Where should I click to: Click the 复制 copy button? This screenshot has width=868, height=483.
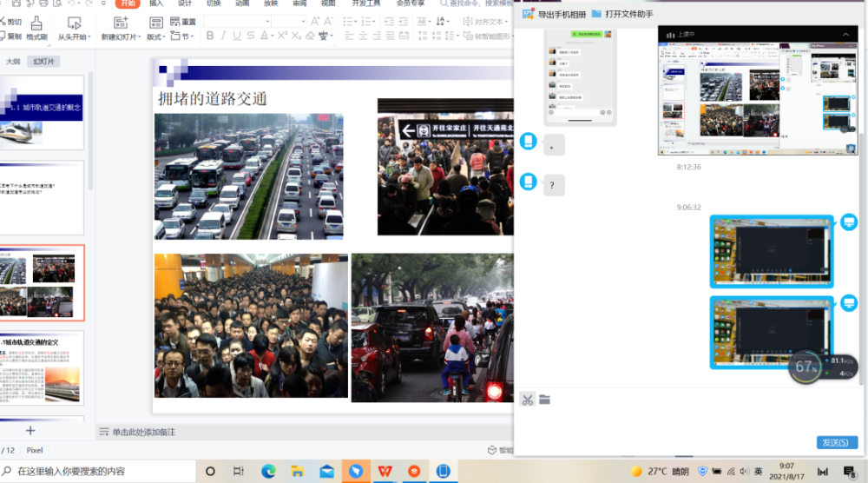11,36
